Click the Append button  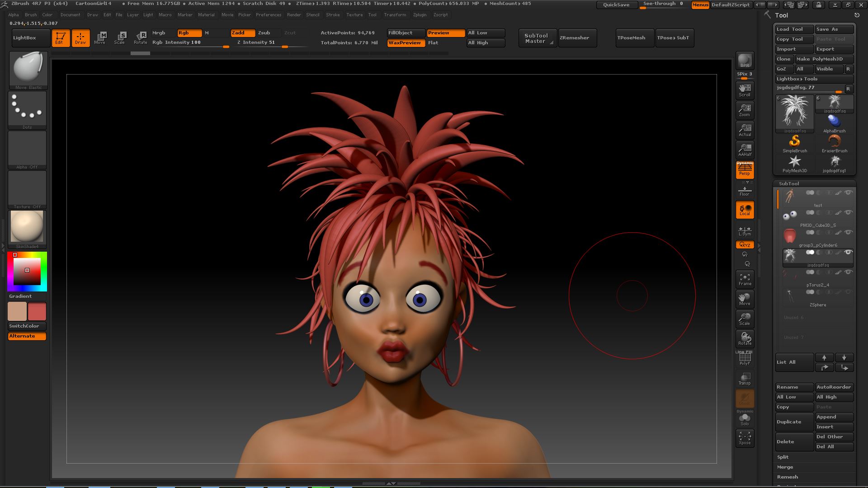click(835, 417)
